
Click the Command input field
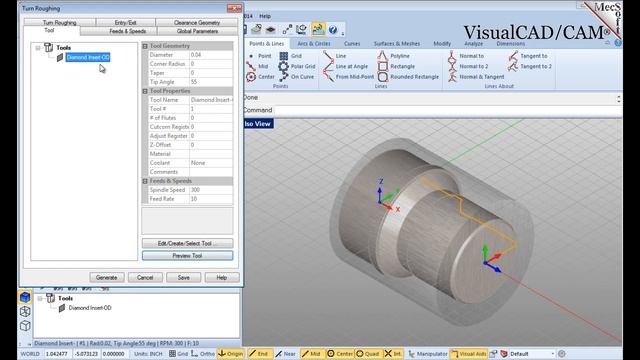click(448, 110)
